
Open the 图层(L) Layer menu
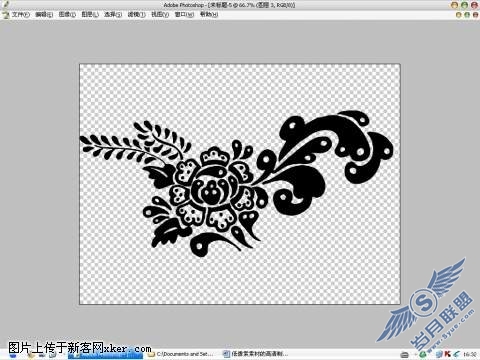(90, 15)
